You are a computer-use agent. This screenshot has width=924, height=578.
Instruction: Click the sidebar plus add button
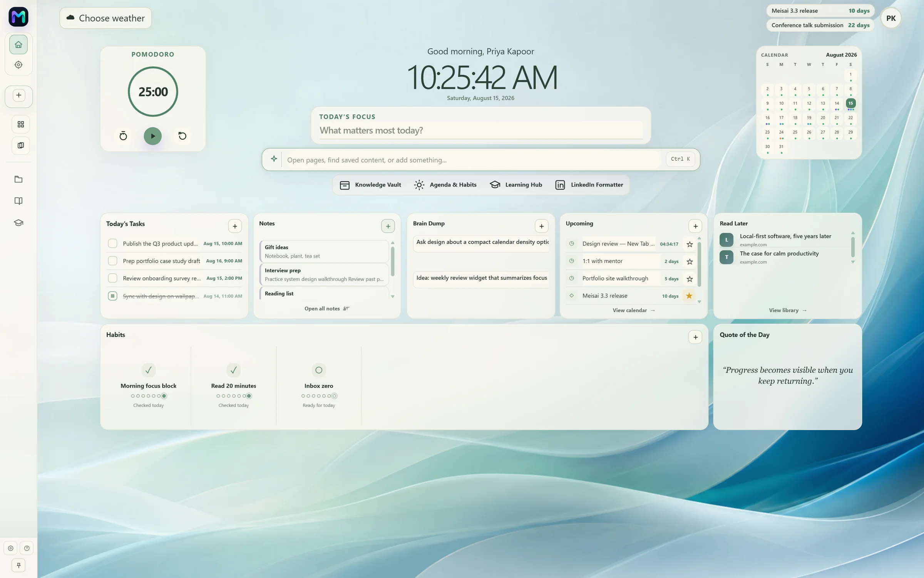point(18,95)
